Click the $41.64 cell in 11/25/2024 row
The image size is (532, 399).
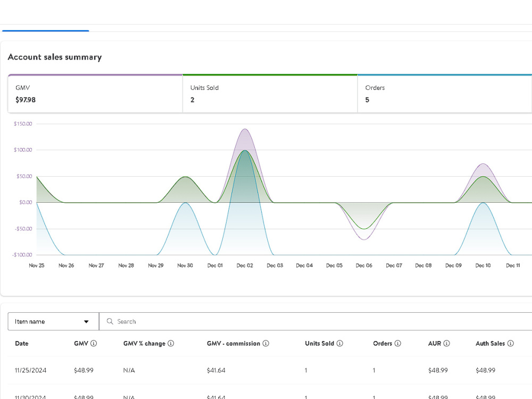point(216,370)
